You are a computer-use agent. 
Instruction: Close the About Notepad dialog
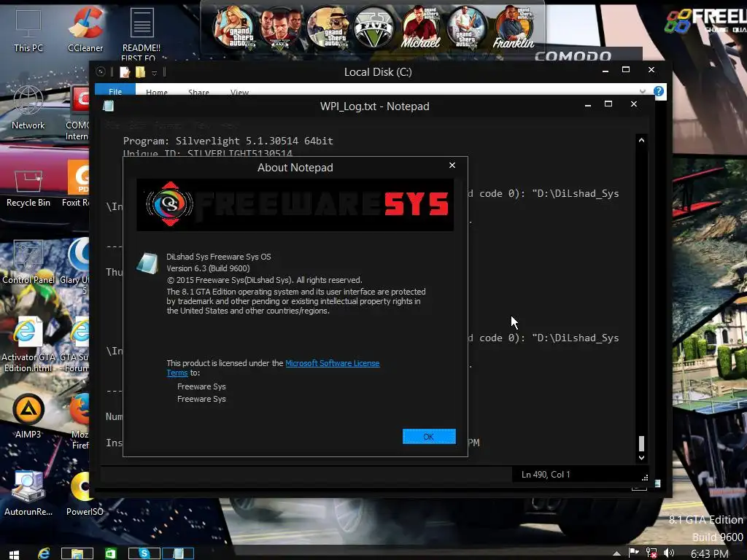coord(452,166)
